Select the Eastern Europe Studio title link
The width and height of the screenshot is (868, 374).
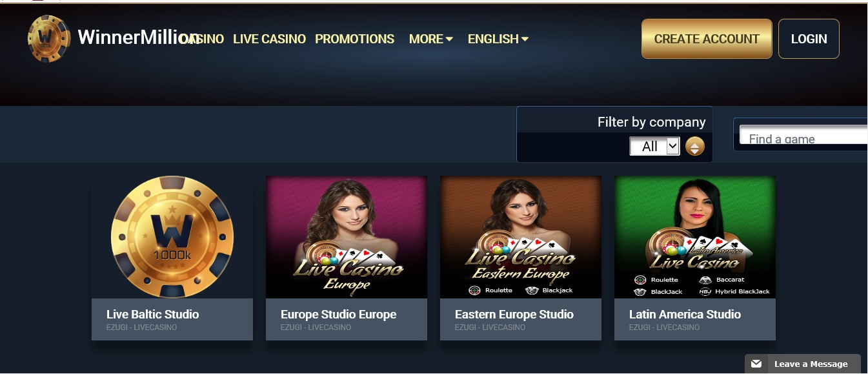[514, 315]
